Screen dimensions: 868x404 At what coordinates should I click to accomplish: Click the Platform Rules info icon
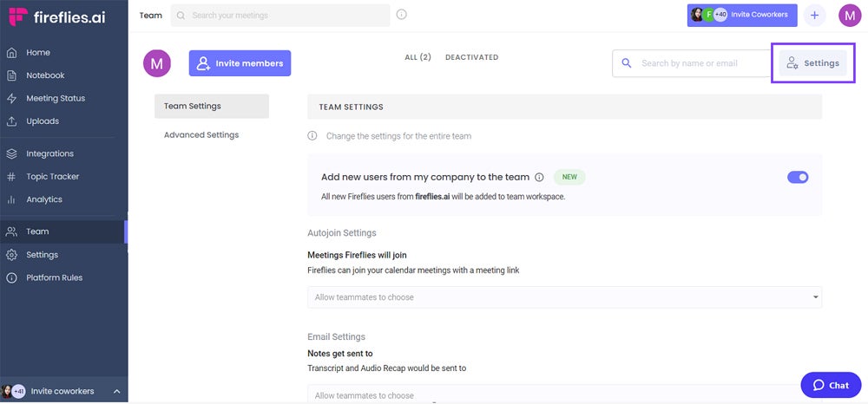[11, 278]
